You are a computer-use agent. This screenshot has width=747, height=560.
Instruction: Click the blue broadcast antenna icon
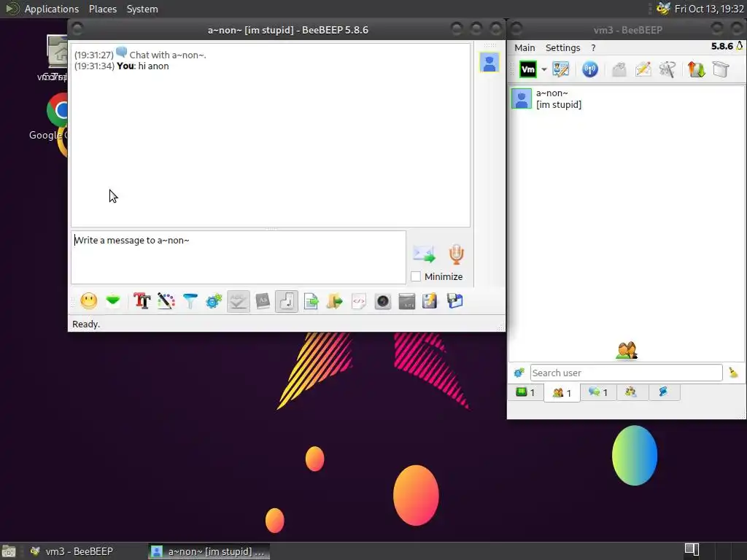(589, 69)
